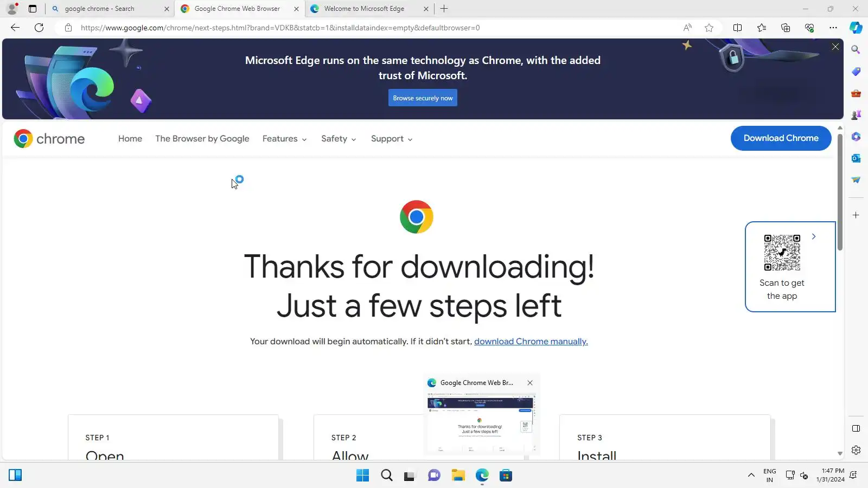Open the tab actions menu icon
This screenshot has width=868, height=488.
[x=33, y=9]
